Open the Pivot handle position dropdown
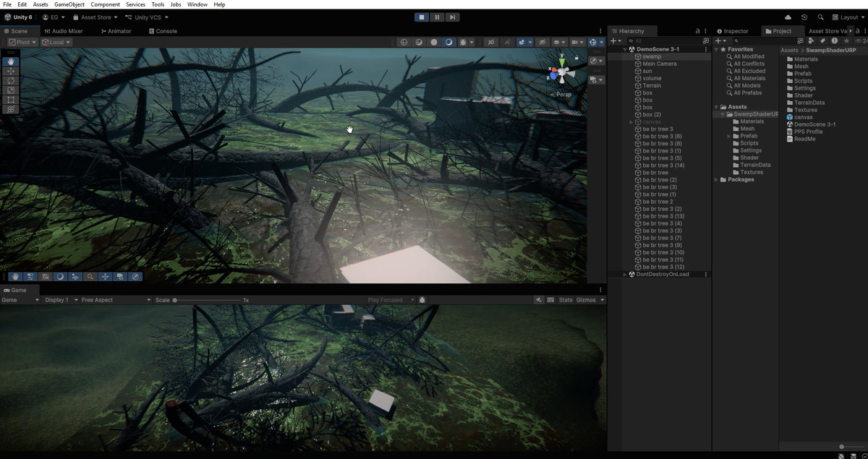This screenshot has height=459, width=868. coord(22,42)
